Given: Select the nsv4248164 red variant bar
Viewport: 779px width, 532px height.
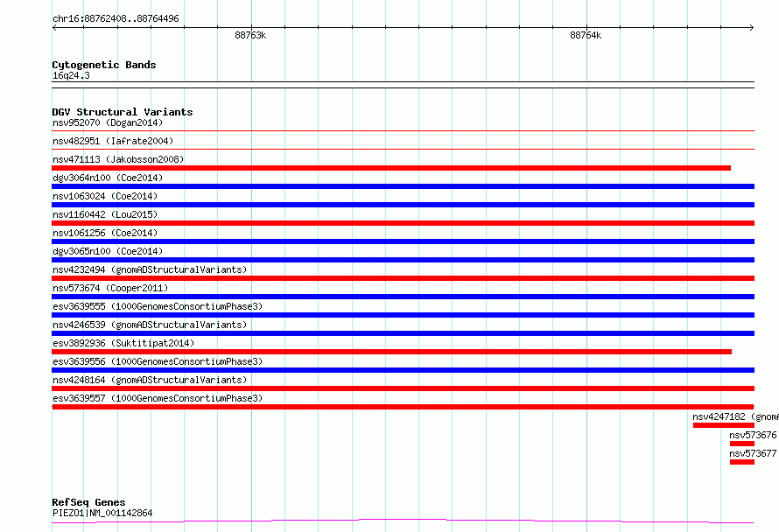Looking at the screenshot, I should click(403, 388).
